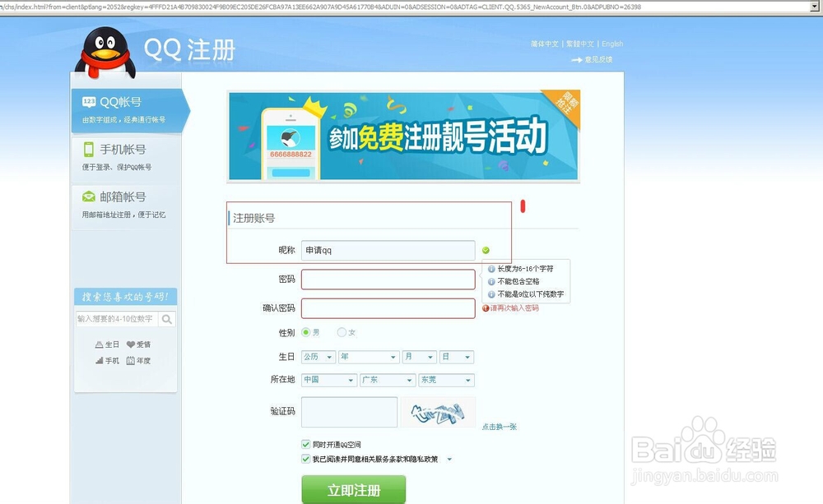
Task: Click the captcha image
Action: [438, 412]
